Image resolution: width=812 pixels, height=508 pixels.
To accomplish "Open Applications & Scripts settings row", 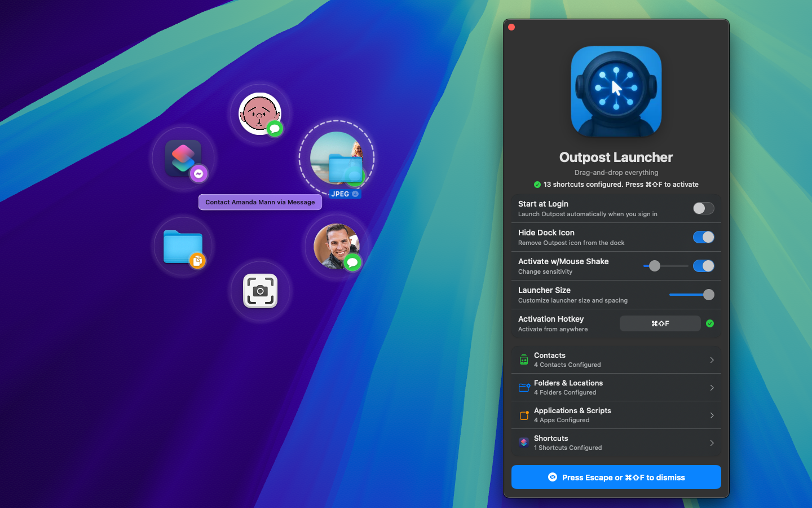I will tap(616, 415).
